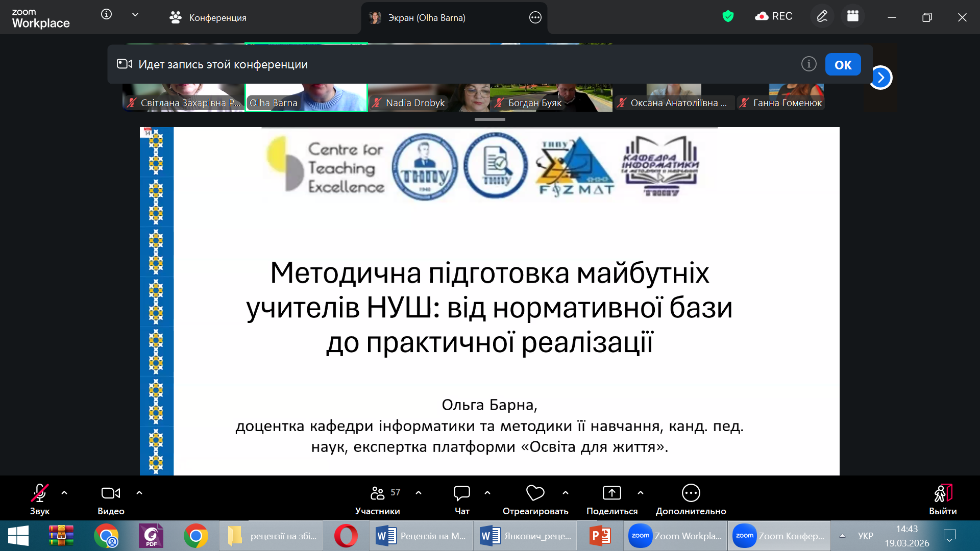Open Янкович_реце... Word document
This screenshot has width=980, height=551.
tap(526, 536)
